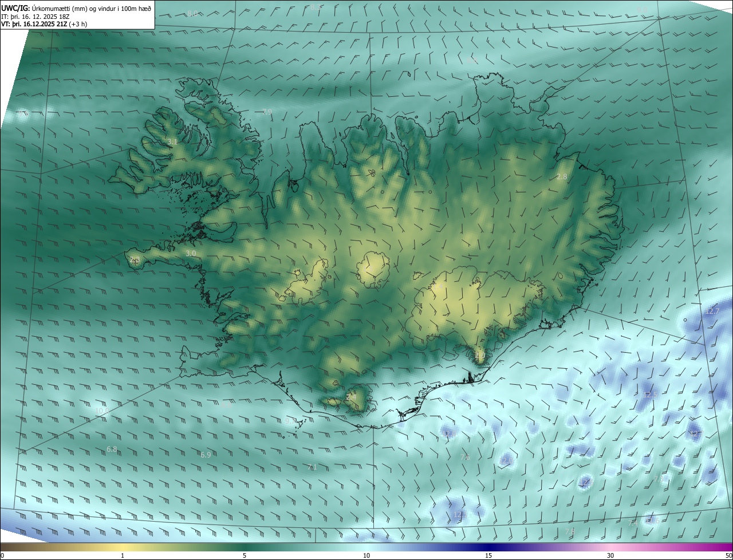The image size is (733, 560).
Task: Click the 'UWC/IG: Úrkomumætti (mm)' map title
Action: point(77,7)
